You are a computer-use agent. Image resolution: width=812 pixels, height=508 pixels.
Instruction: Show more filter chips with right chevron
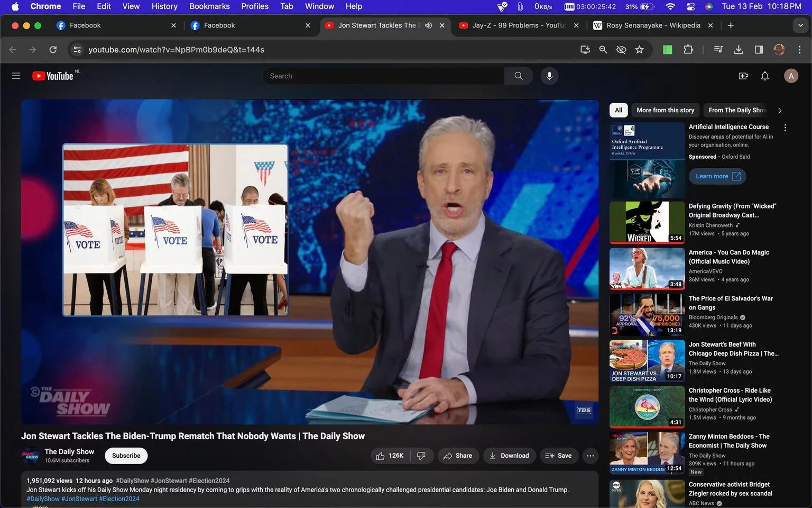click(780, 110)
